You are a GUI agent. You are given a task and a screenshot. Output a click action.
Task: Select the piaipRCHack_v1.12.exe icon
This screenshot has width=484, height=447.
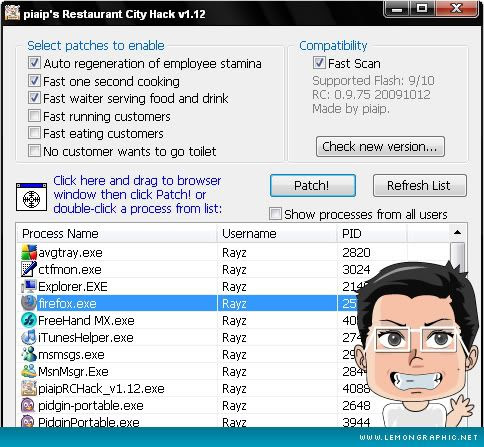[x=29, y=388]
